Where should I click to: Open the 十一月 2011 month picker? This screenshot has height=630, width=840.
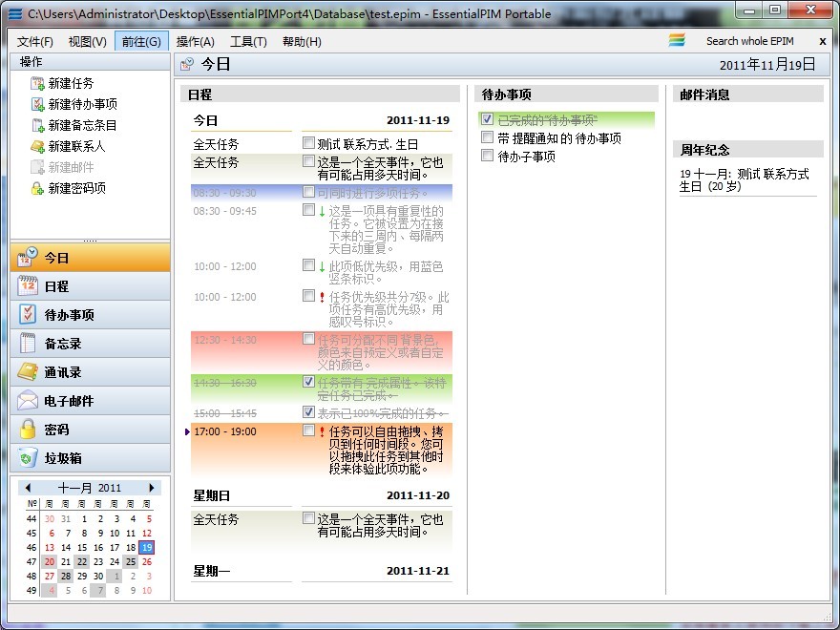point(90,488)
